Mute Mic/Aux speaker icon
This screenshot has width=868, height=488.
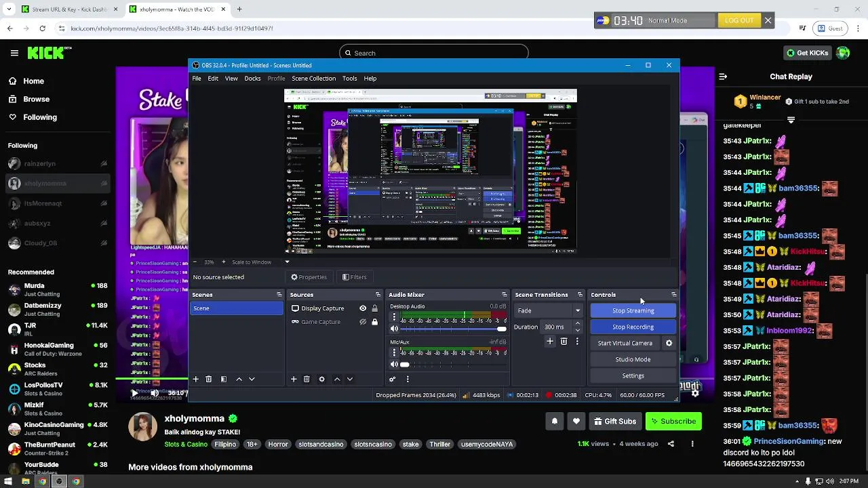(x=394, y=365)
